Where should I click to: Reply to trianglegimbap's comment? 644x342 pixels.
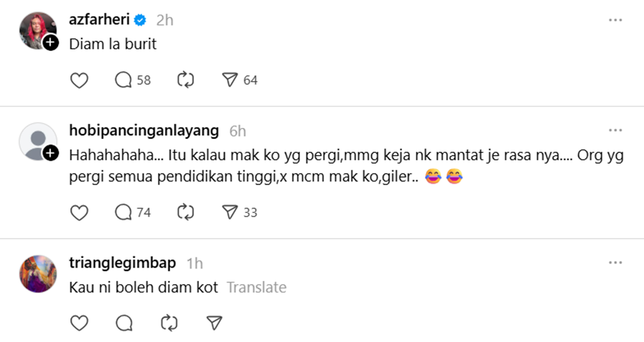(x=123, y=323)
